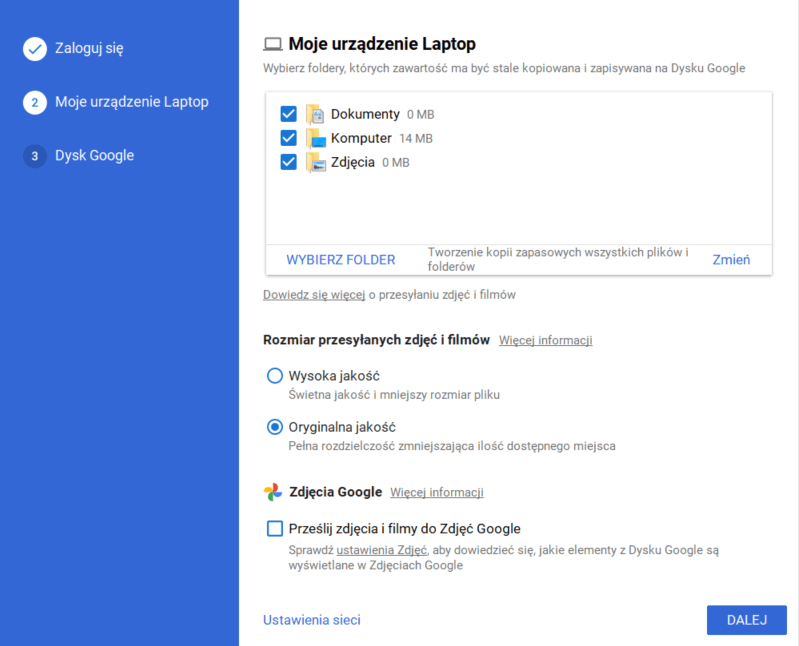Open the Dowiedz się więcej link
Viewport: 799px width, 646px height.
[x=314, y=295]
